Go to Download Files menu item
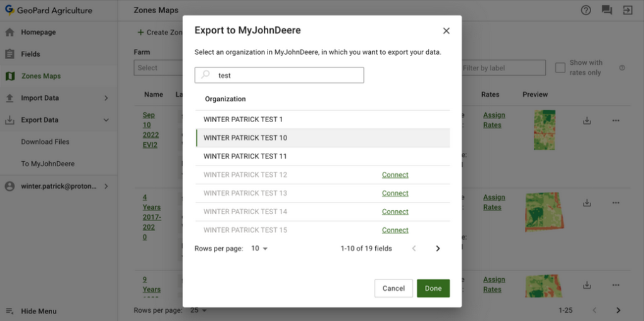The image size is (644, 321). 45,142
